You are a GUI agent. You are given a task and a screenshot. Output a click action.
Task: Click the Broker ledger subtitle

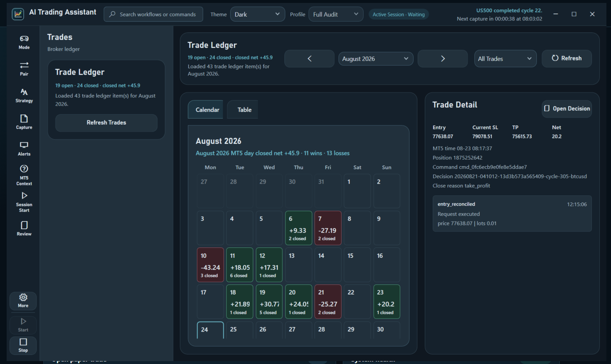(63, 49)
